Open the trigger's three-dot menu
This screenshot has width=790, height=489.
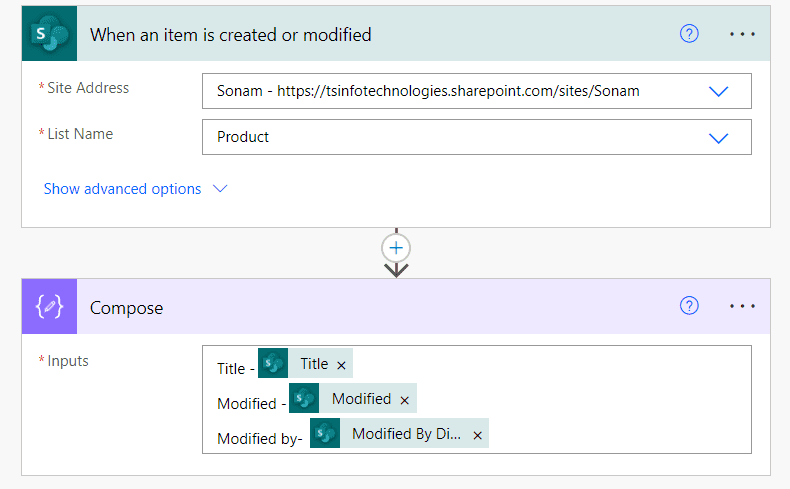point(742,34)
